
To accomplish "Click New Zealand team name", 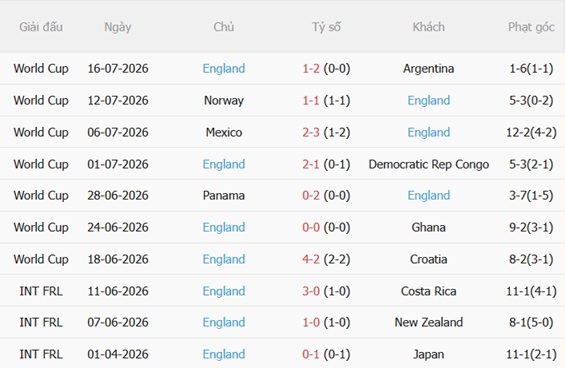I will coord(429,322).
